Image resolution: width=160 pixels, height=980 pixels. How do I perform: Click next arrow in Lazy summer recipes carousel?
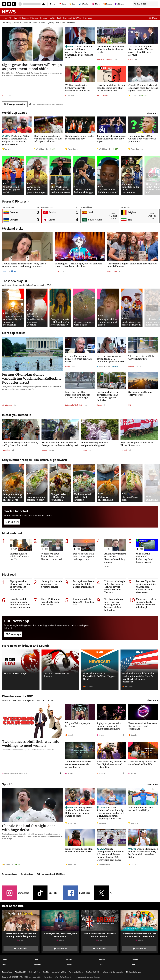tap(155, 483)
